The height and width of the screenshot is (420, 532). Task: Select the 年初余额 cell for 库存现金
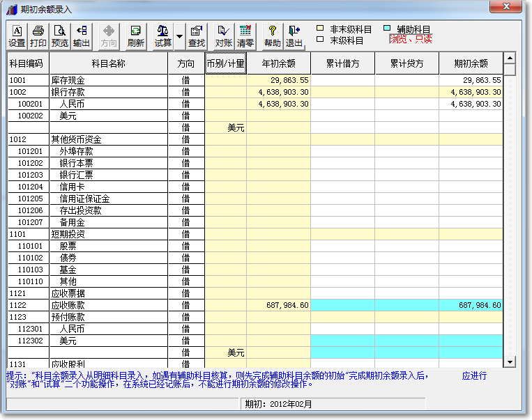pos(278,81)
